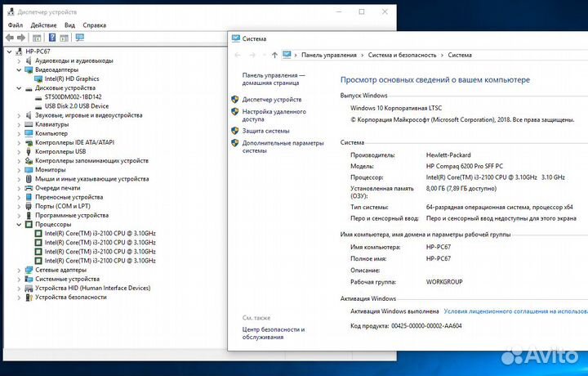Click the Клавиатуры keyboard icon
This screenshot has width=588, height=376.
29,124
